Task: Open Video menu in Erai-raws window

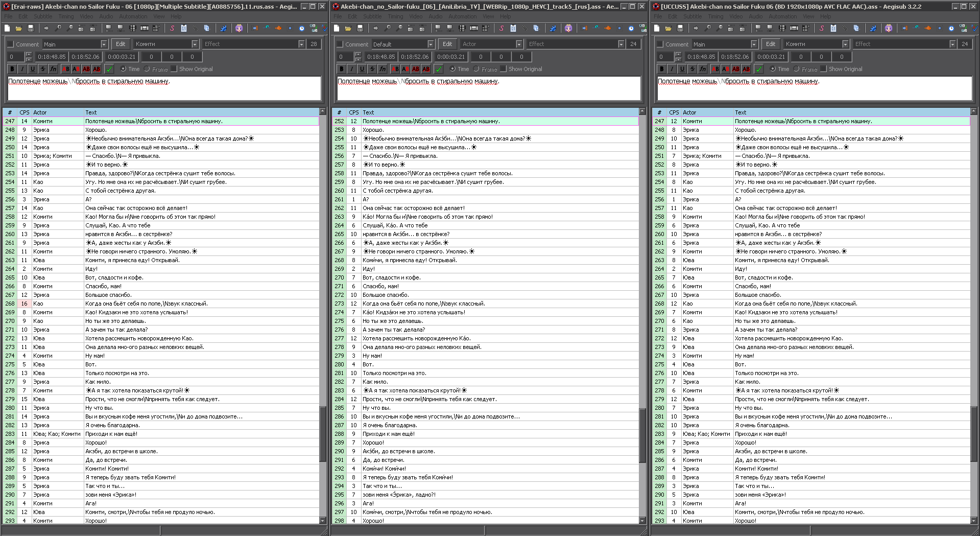Action: click(86, 16)
